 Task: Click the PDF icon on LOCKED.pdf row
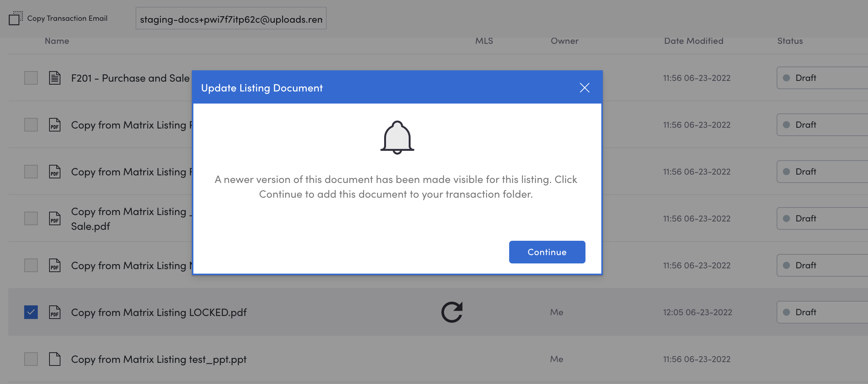tap(55, 312)
